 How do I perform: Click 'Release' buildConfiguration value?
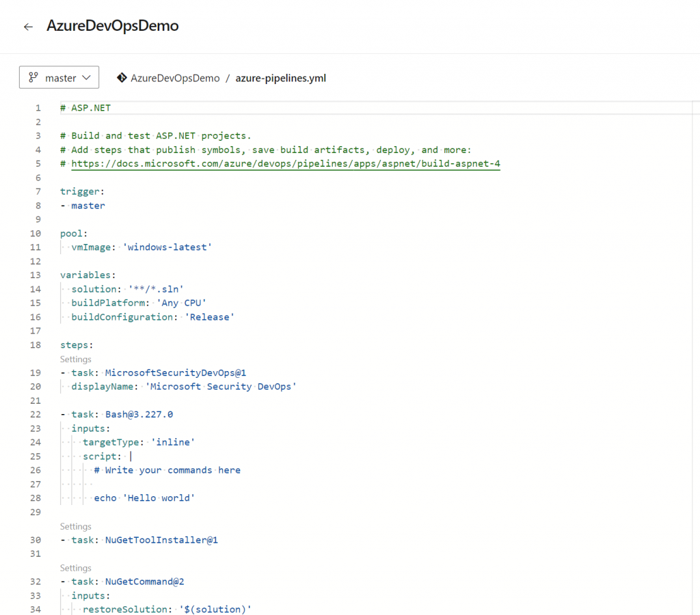pos(209,317)
